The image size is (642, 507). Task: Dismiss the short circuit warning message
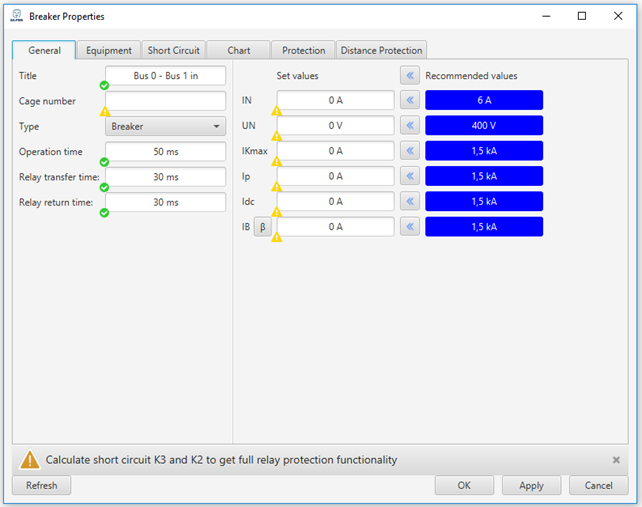pyautogui.click(x=616, y=460)
